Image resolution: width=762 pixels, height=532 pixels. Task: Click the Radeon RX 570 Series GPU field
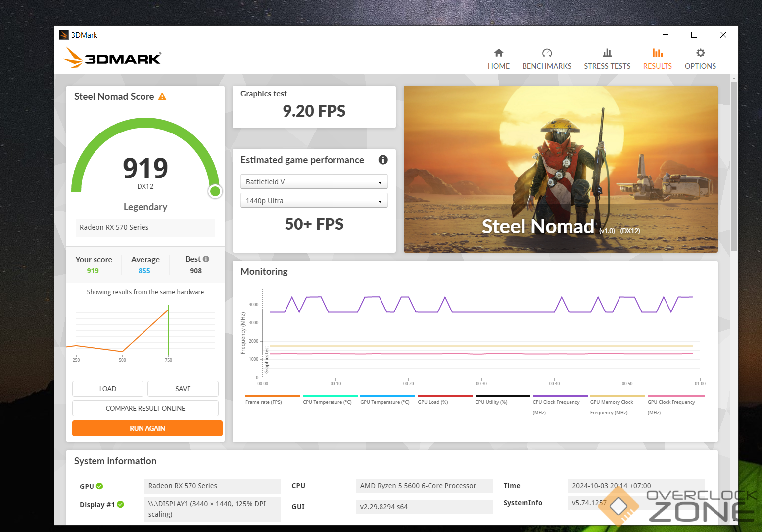(x=212, y=486)
